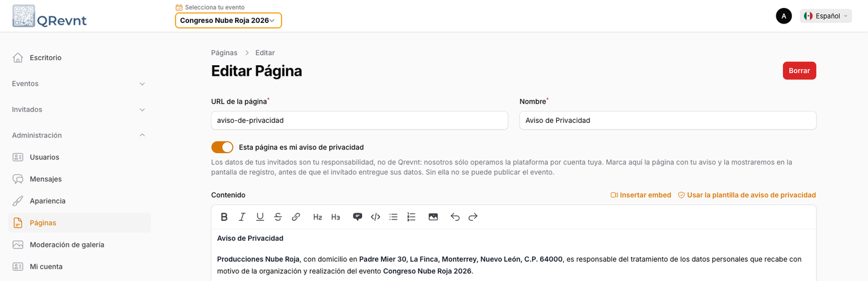Redo the last edit

[x=473, y=216]
